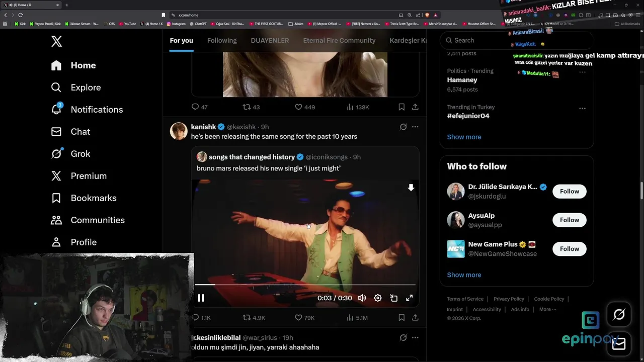Open the Eternal Fire Community tab
The image size is (644, 362).
point(339,40)
